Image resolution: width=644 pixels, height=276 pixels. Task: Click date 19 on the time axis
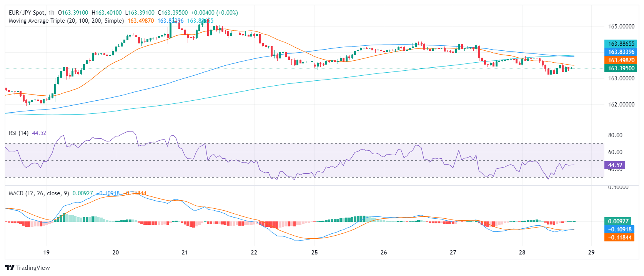click(47, 253)
